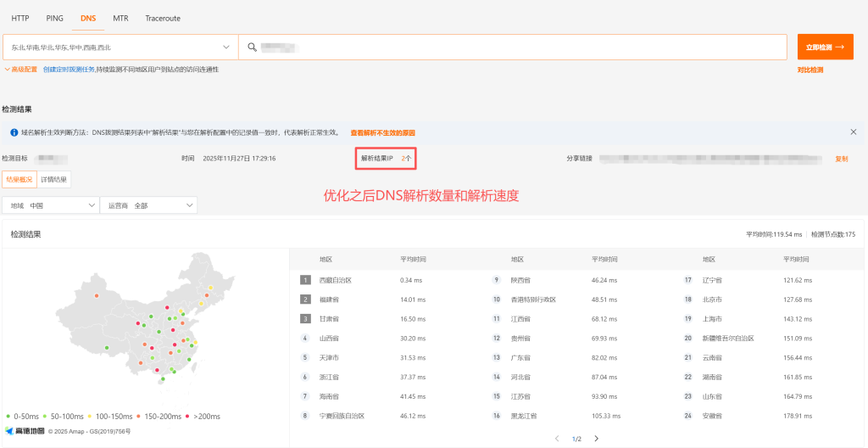Open the 地域 中国 dropdown

point(50,205)
